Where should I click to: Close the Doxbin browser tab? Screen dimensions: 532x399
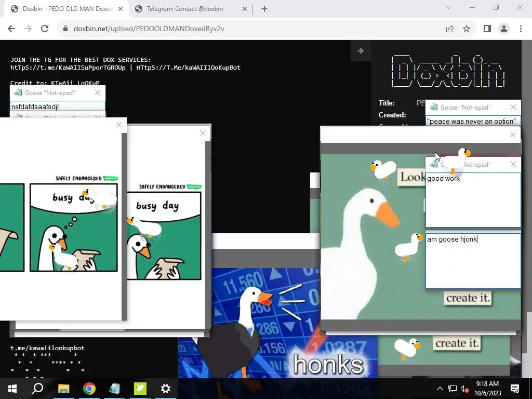pos(121,9)
